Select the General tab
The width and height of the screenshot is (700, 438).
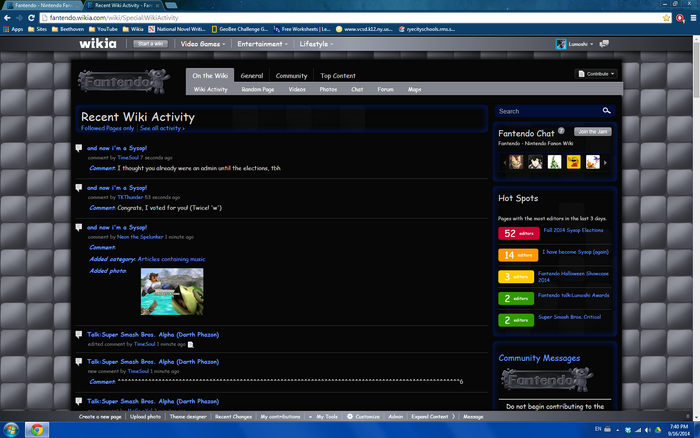pos(252,75)
